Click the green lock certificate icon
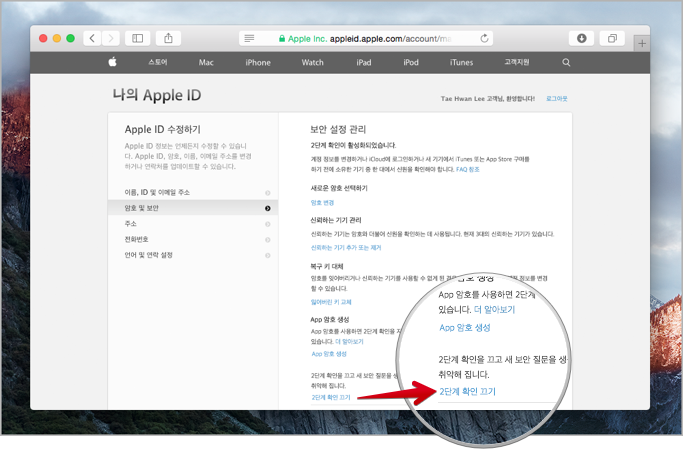Screen dimensions: 683x449 (x=282, y=38)
